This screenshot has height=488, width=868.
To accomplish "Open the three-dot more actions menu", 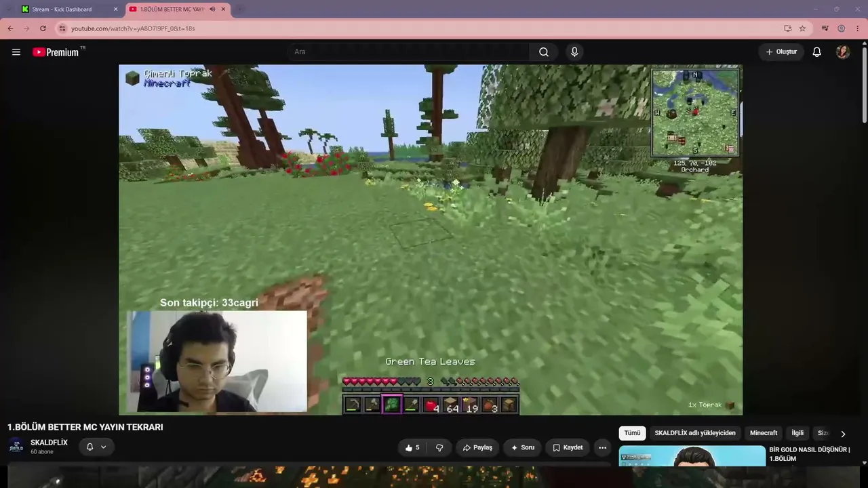I will [602, 447].
